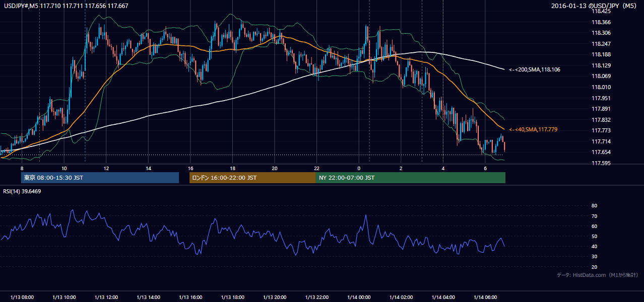Click the price axis value 117.832
This screenshot has height=302, width=644.
click(x=601, y=120)
